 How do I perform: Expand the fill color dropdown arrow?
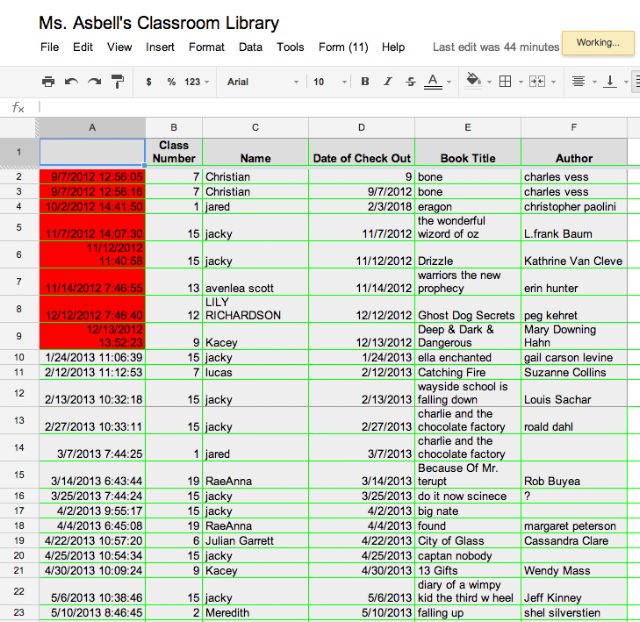tap(489, 82)
